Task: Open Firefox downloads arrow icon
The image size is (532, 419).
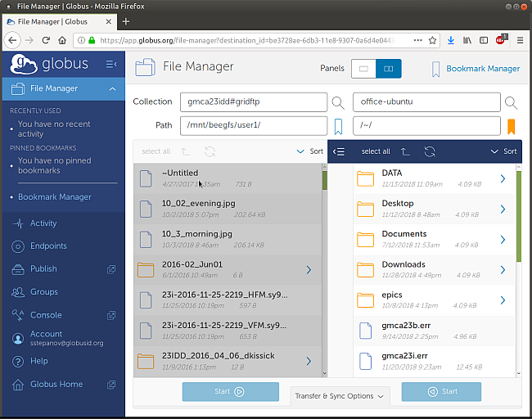Action: 451,40
